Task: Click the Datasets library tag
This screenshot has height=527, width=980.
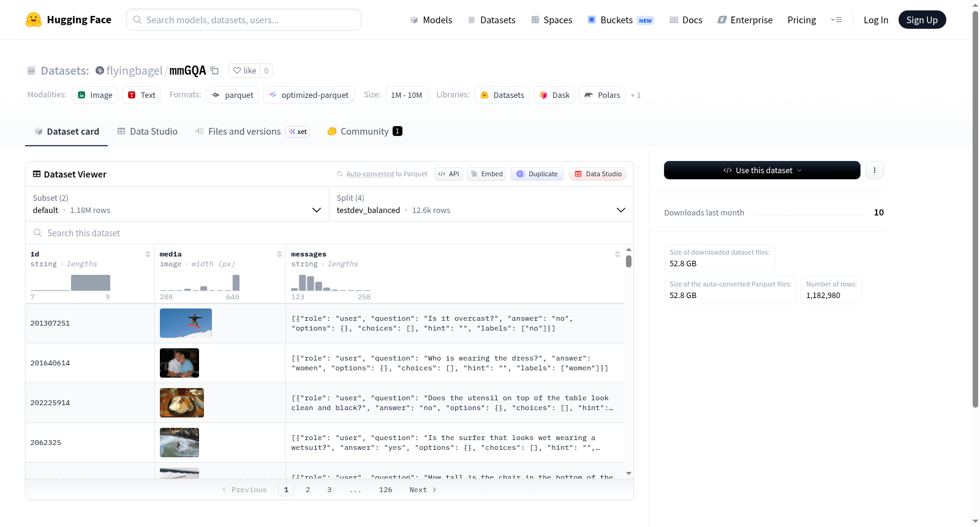Action: [502, 95]
